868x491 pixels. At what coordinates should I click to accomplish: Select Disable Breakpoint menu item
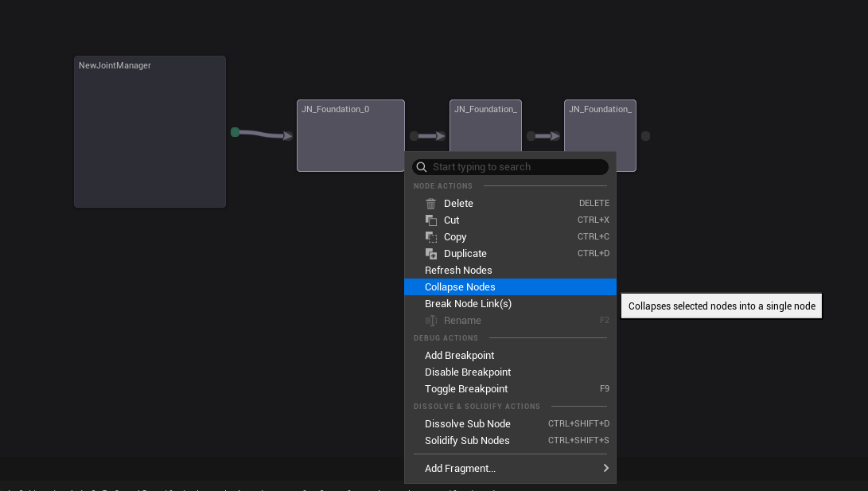click(x=468, y=372)
